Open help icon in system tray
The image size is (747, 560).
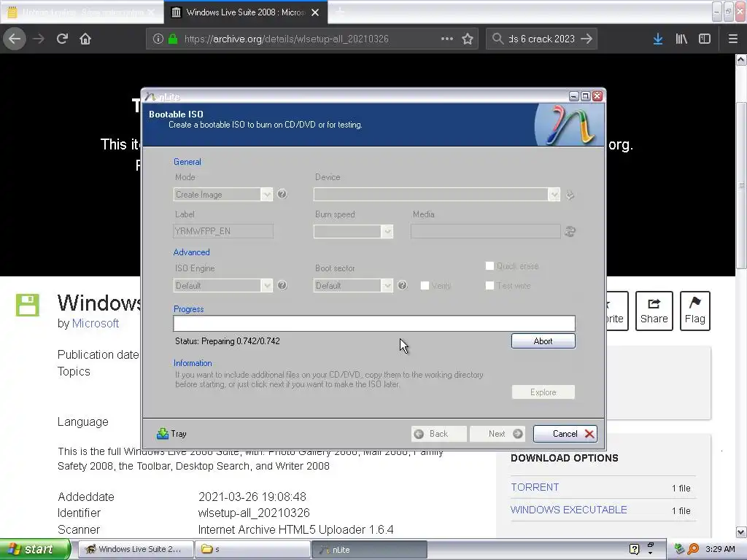pos(634,549)
